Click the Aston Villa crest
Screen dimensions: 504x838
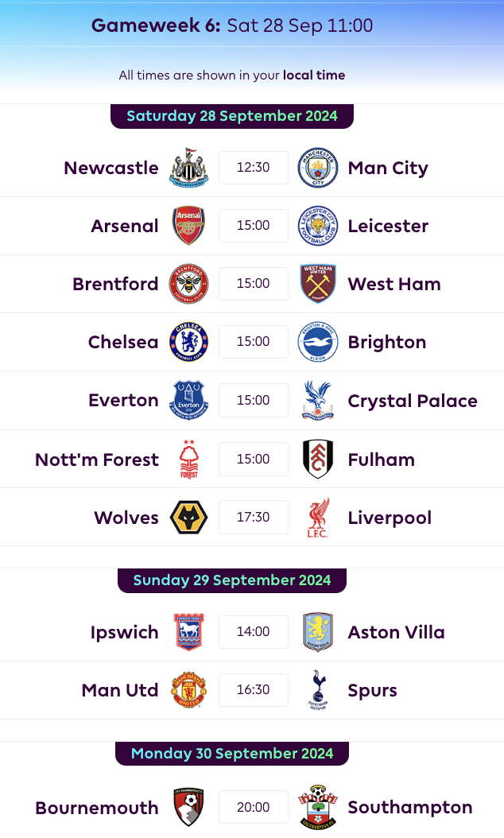point(317,632)
